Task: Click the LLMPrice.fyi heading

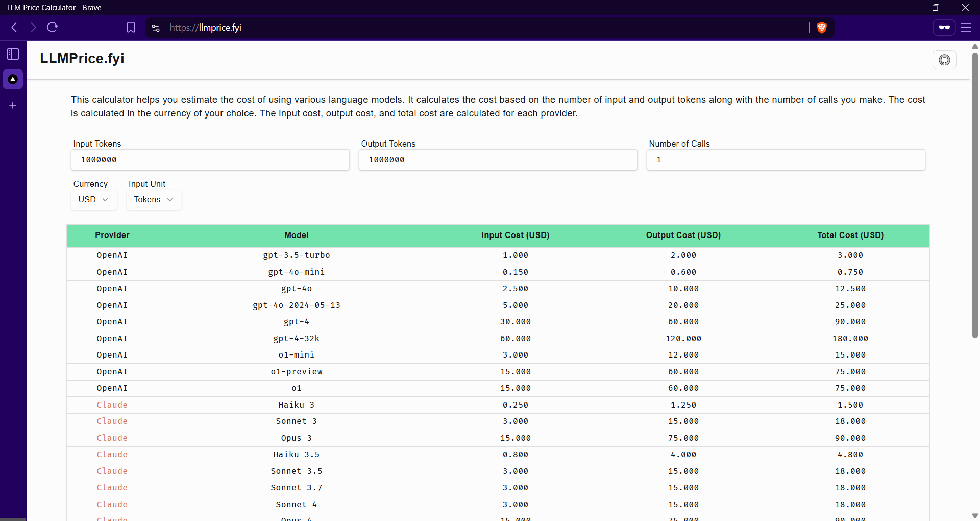Action: tap(82, 58)
